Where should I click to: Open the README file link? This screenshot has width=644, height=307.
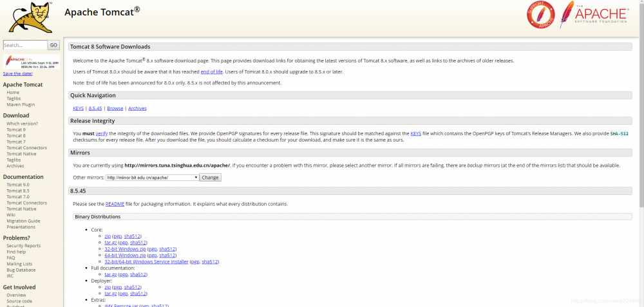click(115, 204)
